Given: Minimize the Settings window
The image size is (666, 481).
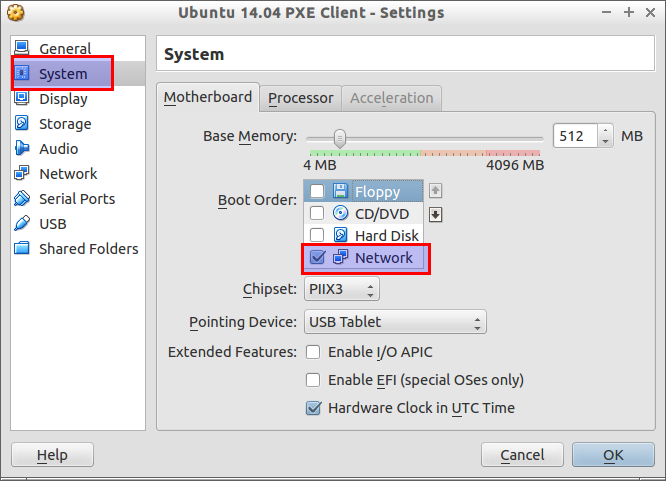Looking at the screenshot, I should [606, 12].
